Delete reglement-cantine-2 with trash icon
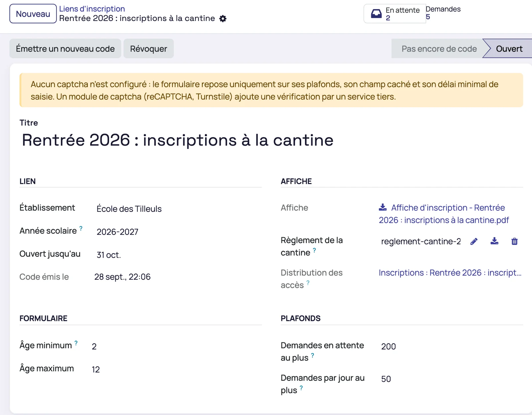This screenshot has width=532, height=415. [x=514, y=241]
